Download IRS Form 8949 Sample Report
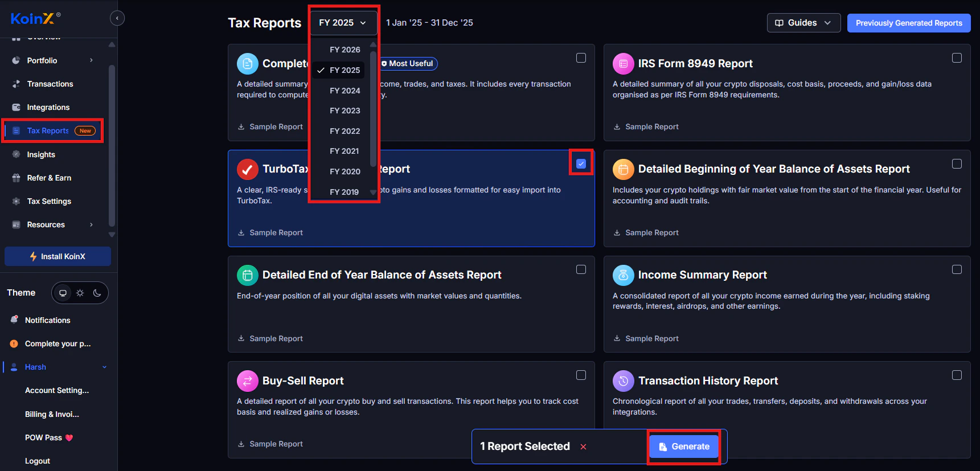Viewport: 980px width, 471px height. coord(646,126)
